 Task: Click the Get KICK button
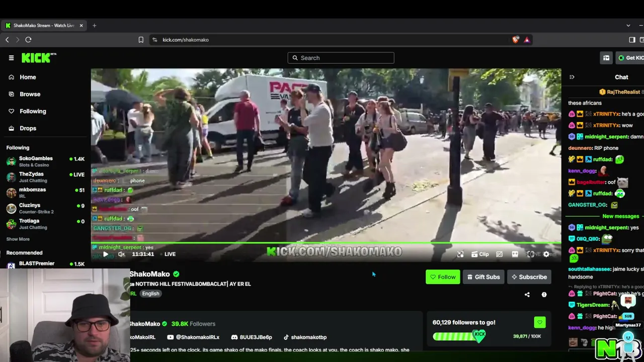point(630,58)
